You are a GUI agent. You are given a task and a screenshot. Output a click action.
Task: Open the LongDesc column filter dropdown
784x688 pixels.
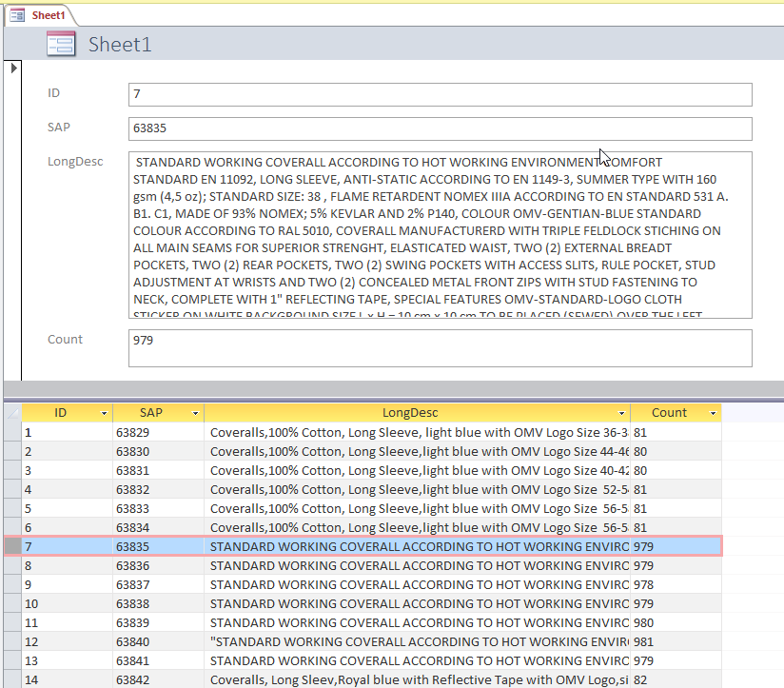coord(621,413)
